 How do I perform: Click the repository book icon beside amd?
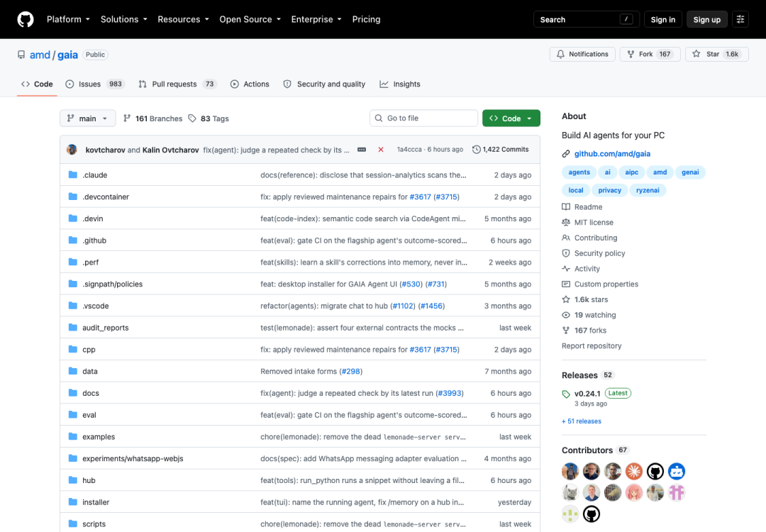click(21, 55)
